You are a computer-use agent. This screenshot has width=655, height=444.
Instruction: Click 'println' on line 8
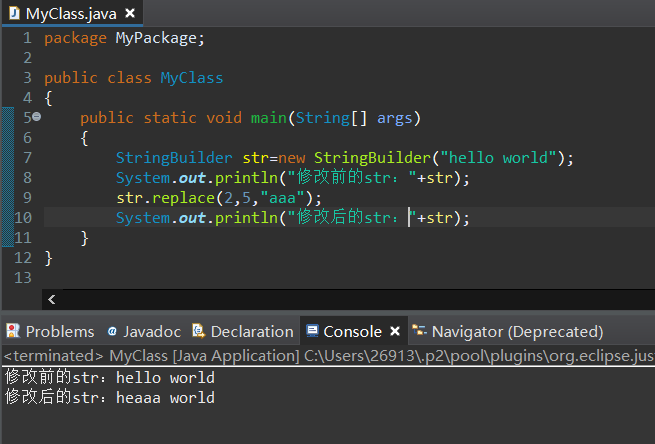coord(246,178)
